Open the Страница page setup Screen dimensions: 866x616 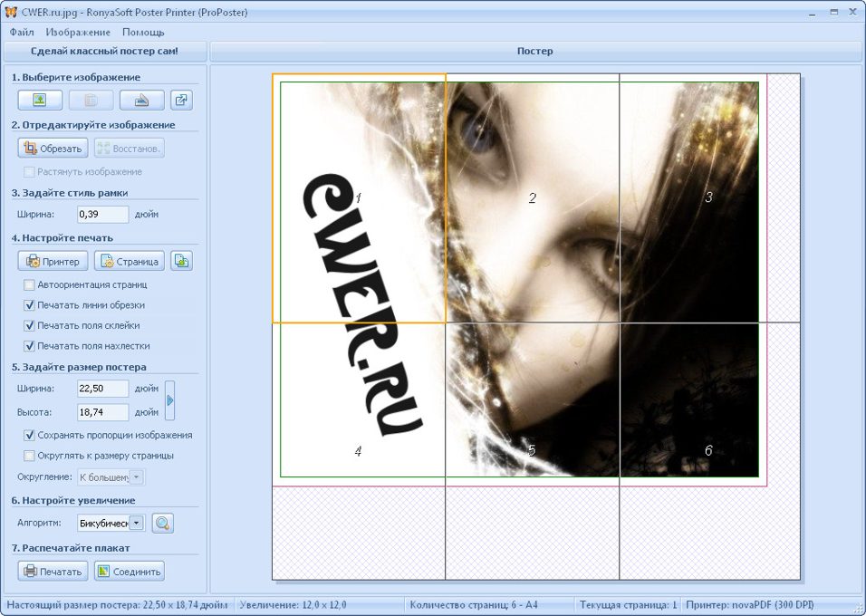click(x=129, y=262)
